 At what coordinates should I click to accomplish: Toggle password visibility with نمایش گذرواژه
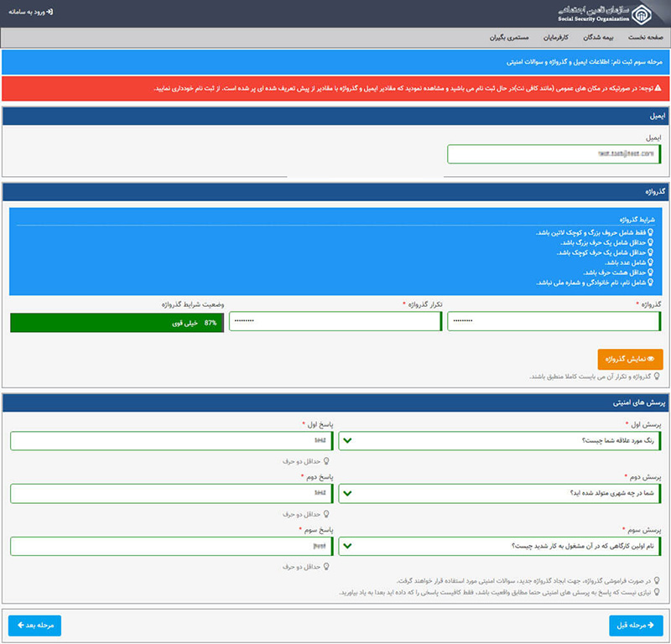pyautogui.click(x=630, y=359)
